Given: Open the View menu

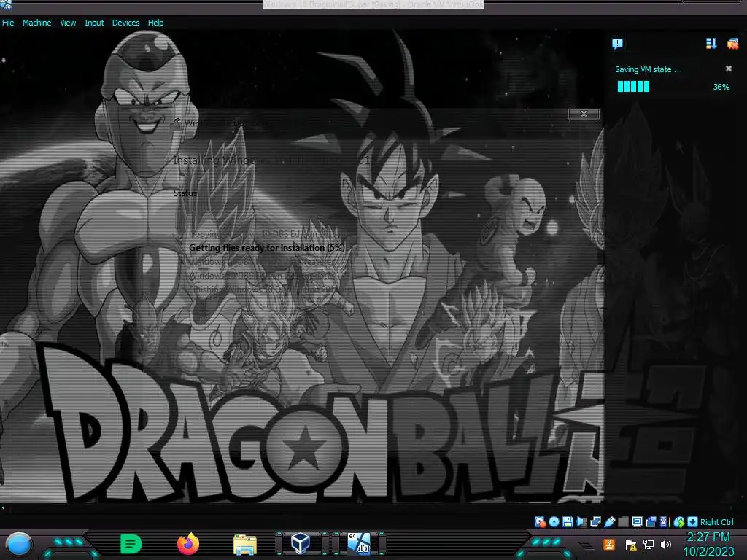Looking at the screenshot, I should click(68, 23).
